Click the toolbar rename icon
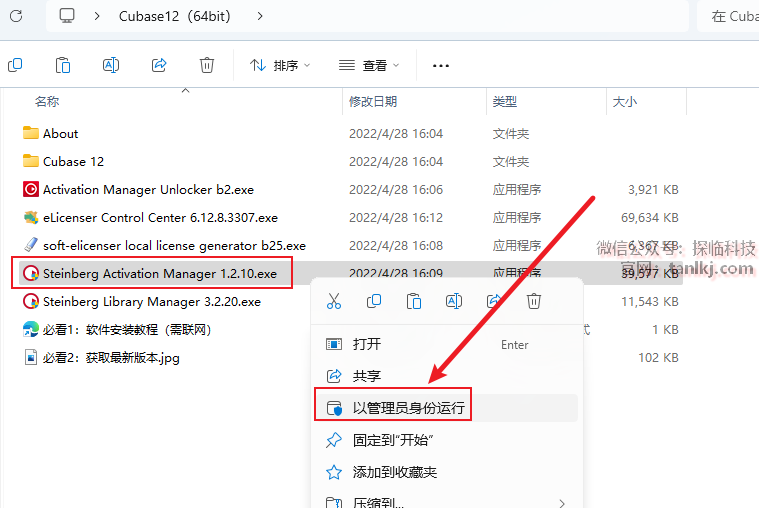The image size is (759, 508). (111, 65)
